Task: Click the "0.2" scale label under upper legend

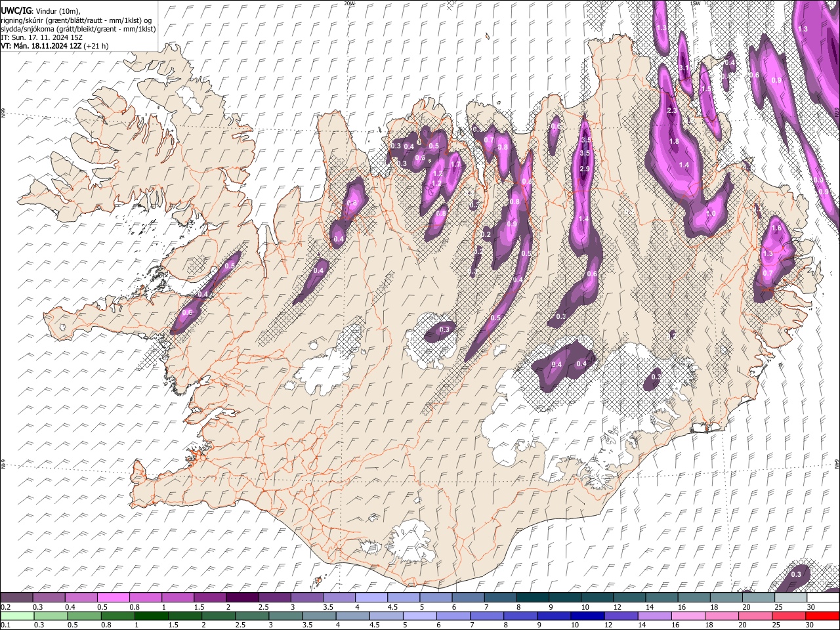Action: click(5, 607)
